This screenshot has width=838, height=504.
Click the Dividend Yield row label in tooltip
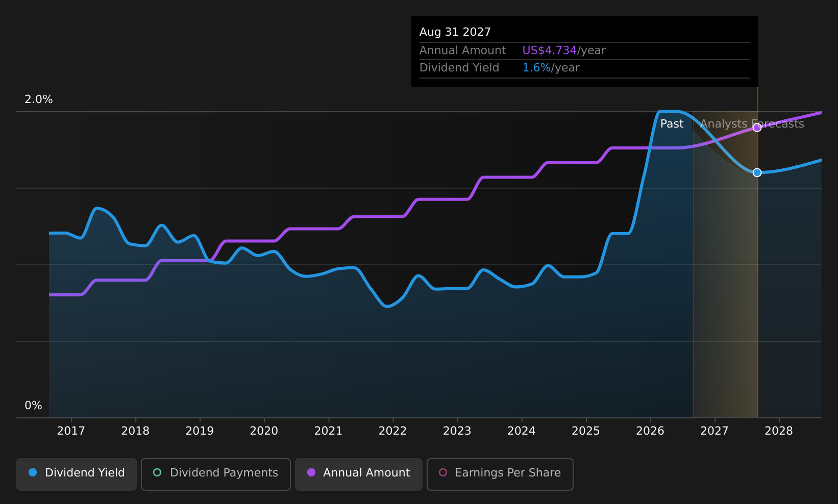[x=459, y=68]
